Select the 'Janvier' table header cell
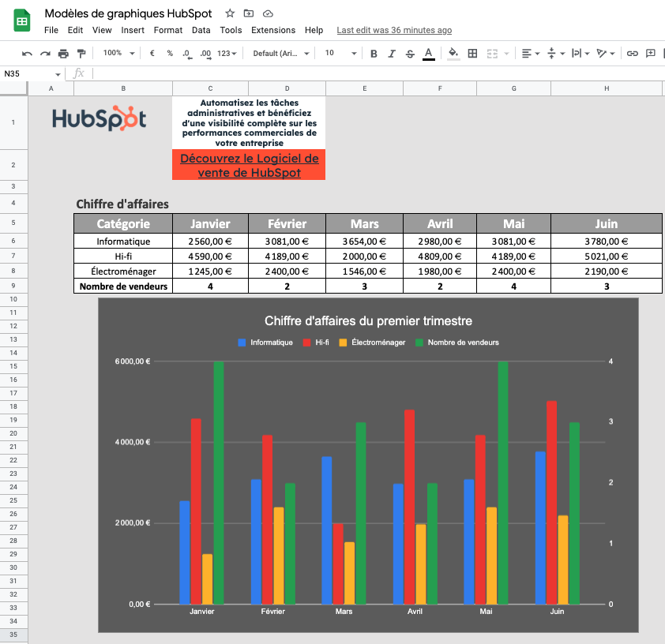665x644 pixels. pos(210,223)
